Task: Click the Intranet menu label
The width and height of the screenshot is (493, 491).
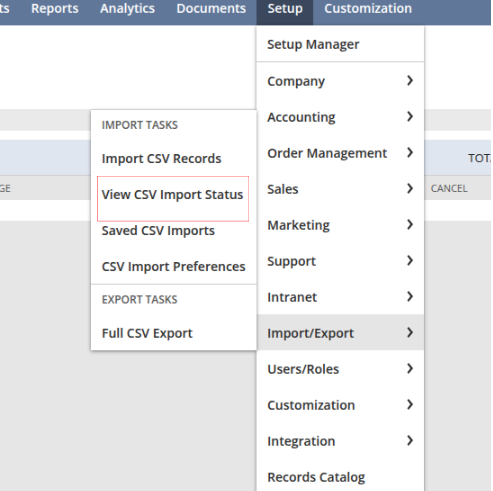Action: [292, 297]
